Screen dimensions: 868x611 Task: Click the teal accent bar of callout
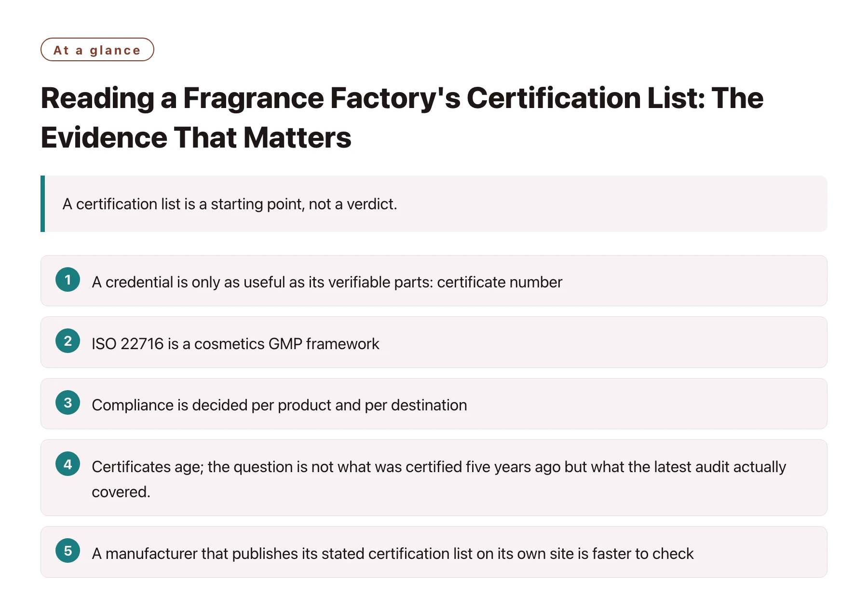43,204
